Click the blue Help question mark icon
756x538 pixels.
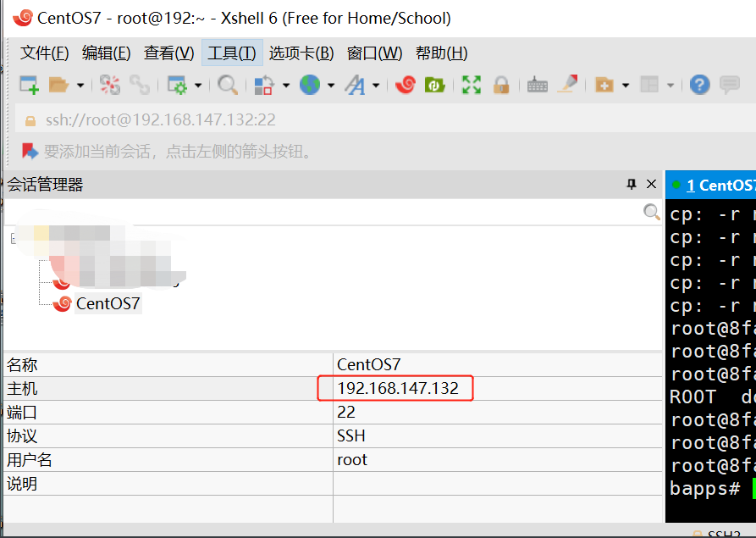tap(699, 85)
